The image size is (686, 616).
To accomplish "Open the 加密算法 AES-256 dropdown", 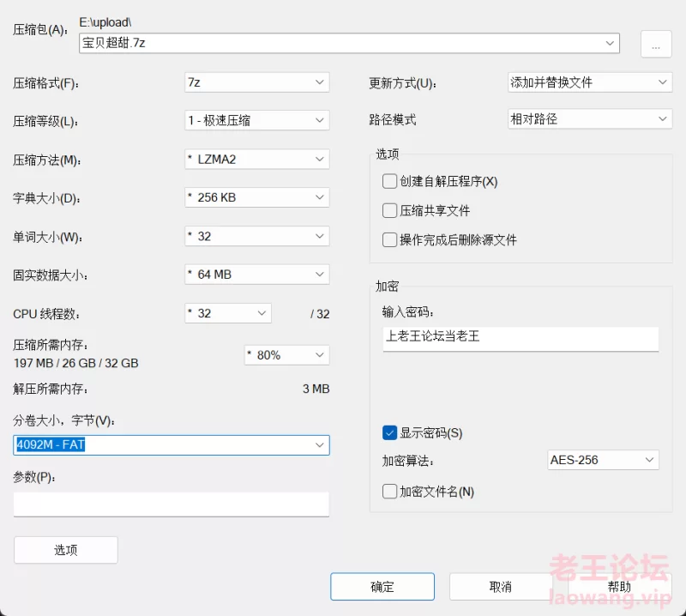I will [603, 460].
